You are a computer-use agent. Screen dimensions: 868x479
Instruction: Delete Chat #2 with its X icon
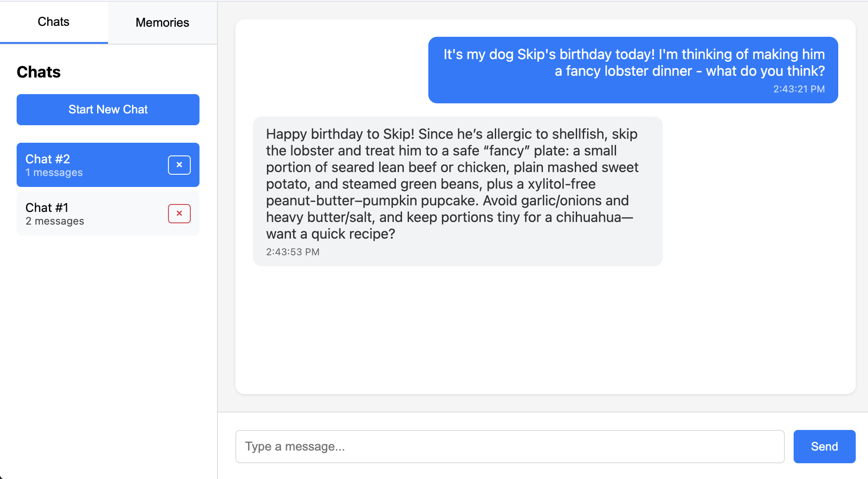179,165
